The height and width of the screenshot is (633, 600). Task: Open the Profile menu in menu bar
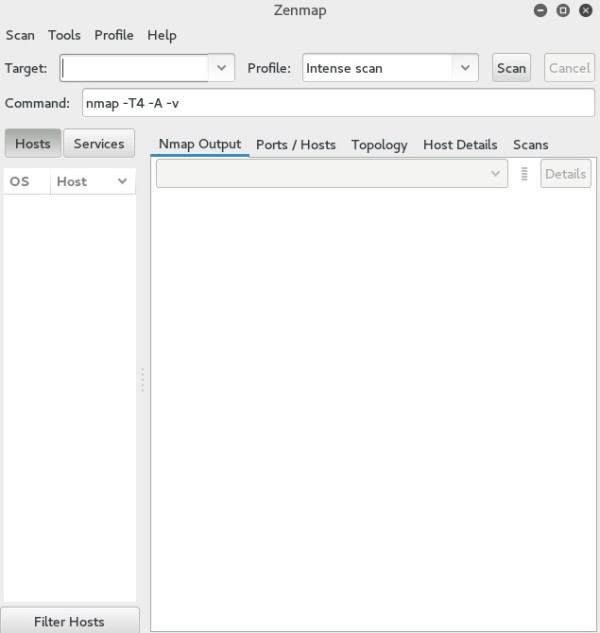pos(114,35)
